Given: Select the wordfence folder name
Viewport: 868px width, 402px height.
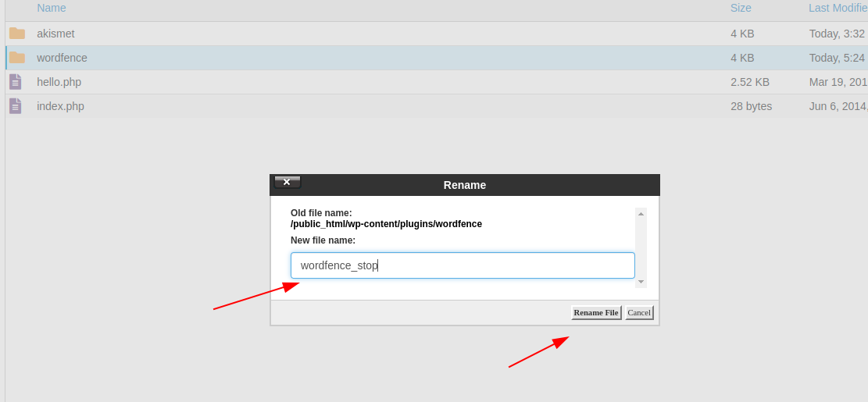Looking at the screenshot, I should 62,58.
